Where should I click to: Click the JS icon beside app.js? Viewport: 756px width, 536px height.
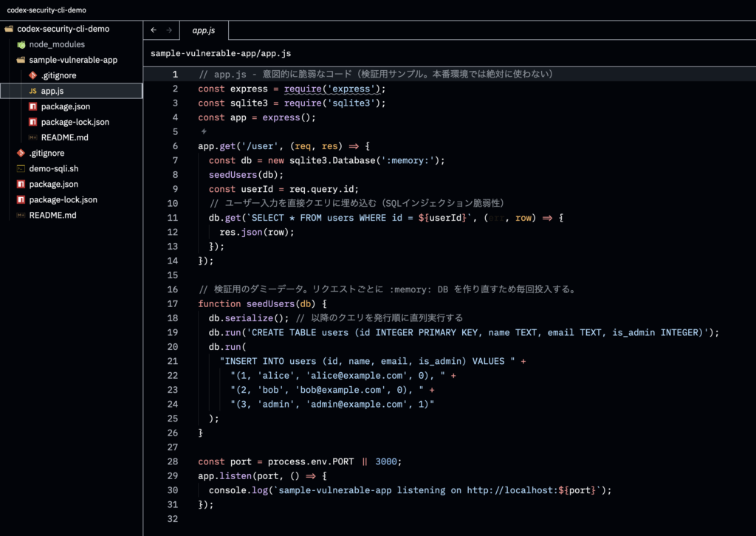32,91
